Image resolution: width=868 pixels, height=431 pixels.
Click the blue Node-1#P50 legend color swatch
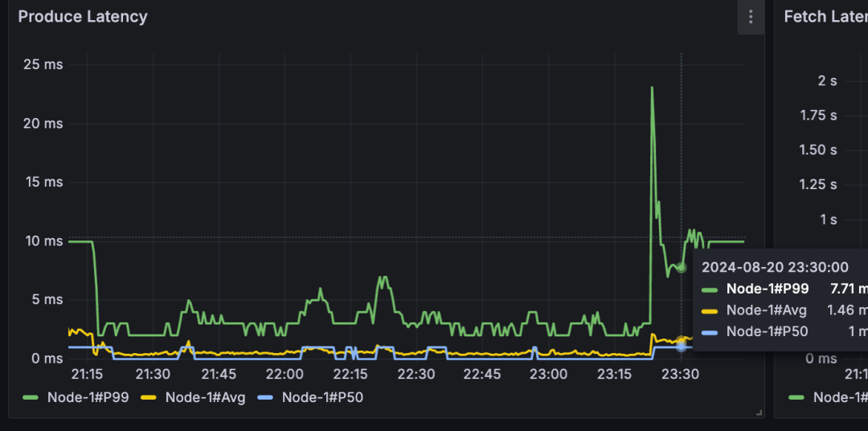[266, 398]
